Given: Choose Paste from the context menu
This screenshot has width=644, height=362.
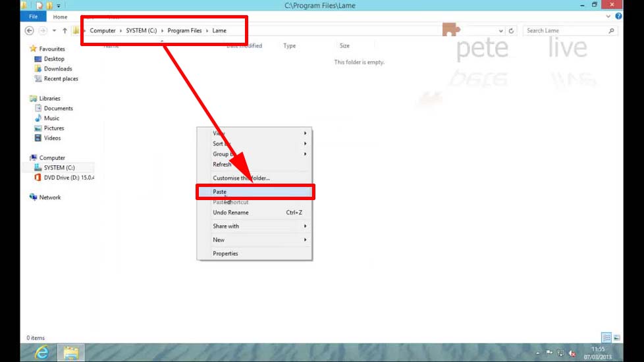Looking at the screenshot, I should [x=255, y=192].
